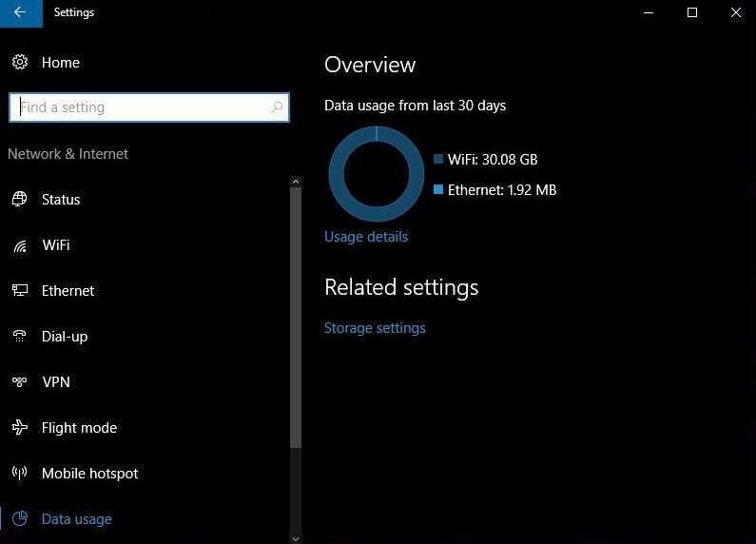Open Usage details link
The width and height of the screenshot is (756, 544).
[366, 237]
